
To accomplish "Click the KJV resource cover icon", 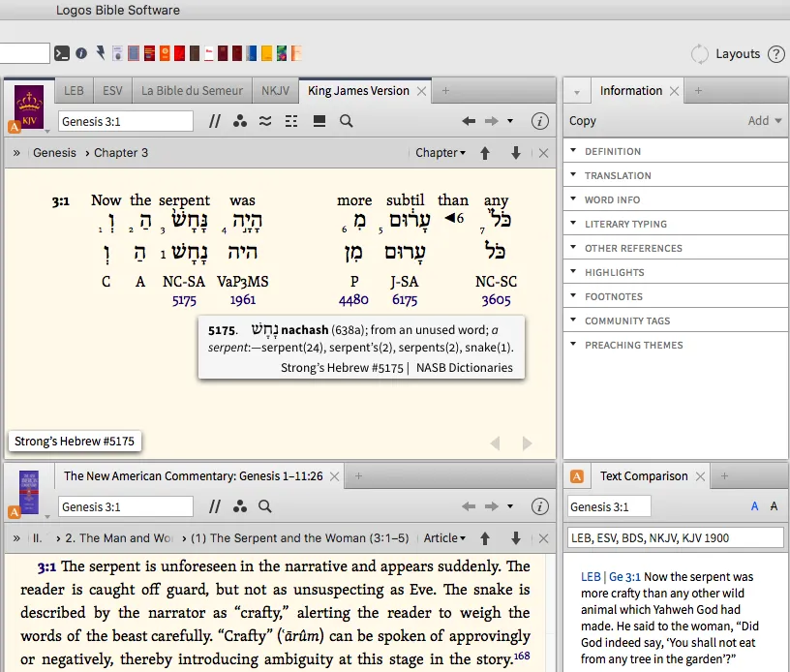I will tap(29, 107).
